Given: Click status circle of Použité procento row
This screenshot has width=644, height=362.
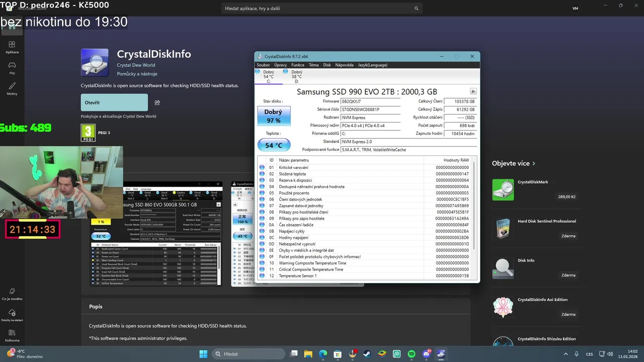Looking at the screenshot, I should coord(262,193).
